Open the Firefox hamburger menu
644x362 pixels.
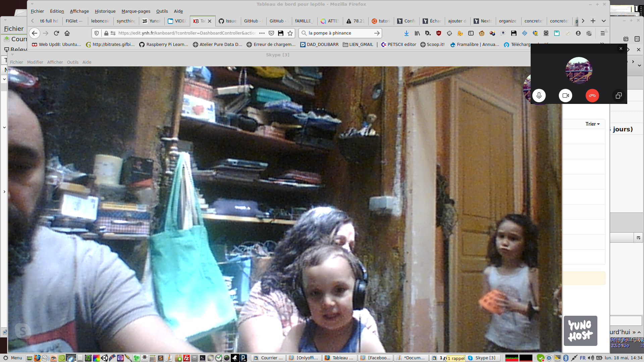[602, 33]
